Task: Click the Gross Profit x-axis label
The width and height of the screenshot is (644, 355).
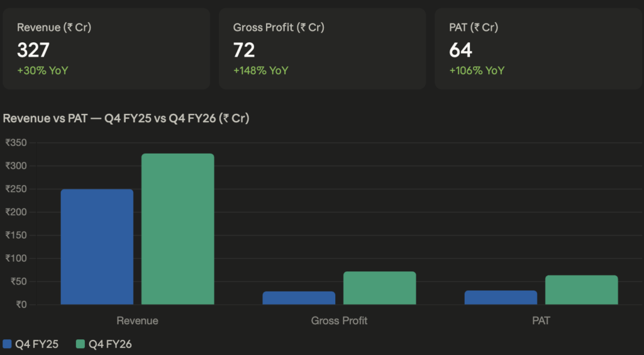Action: pyautogui.click(x=339, y=320)
